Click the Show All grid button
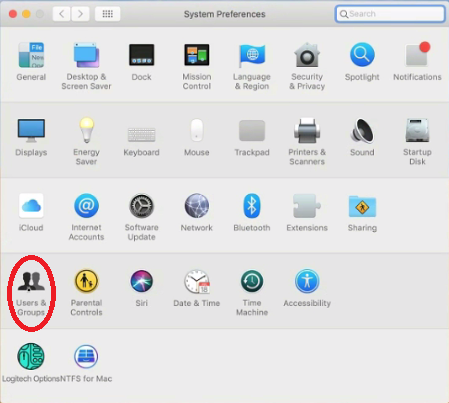Screen dimensions: 449x403 coord(107,14)
